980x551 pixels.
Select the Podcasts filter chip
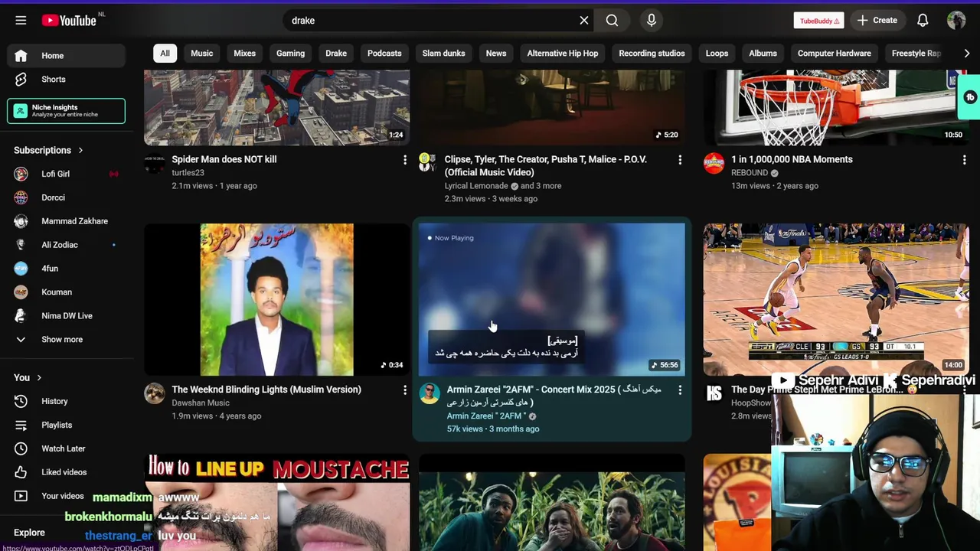384,53
